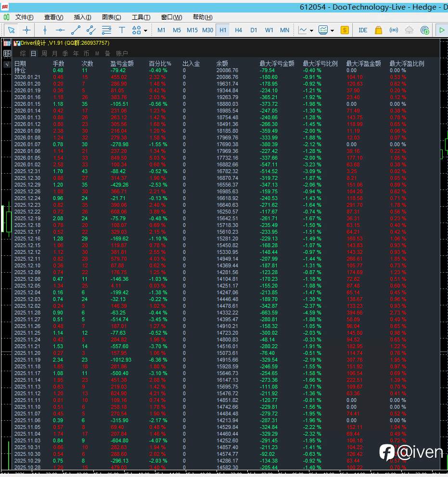Click the yellow dollar trade icon
This screenshot has height=477, width=448.
point(345,30)
